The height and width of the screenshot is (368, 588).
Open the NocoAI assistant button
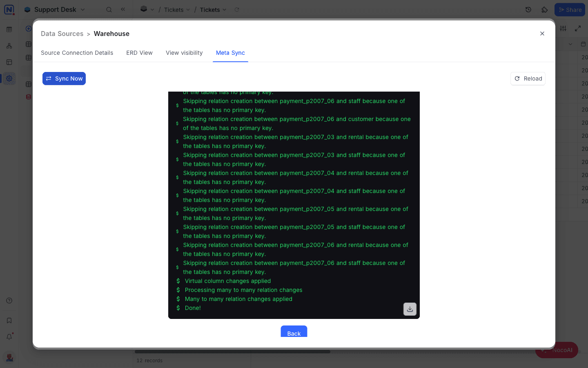pyautogui.click(x=557, y=350)
